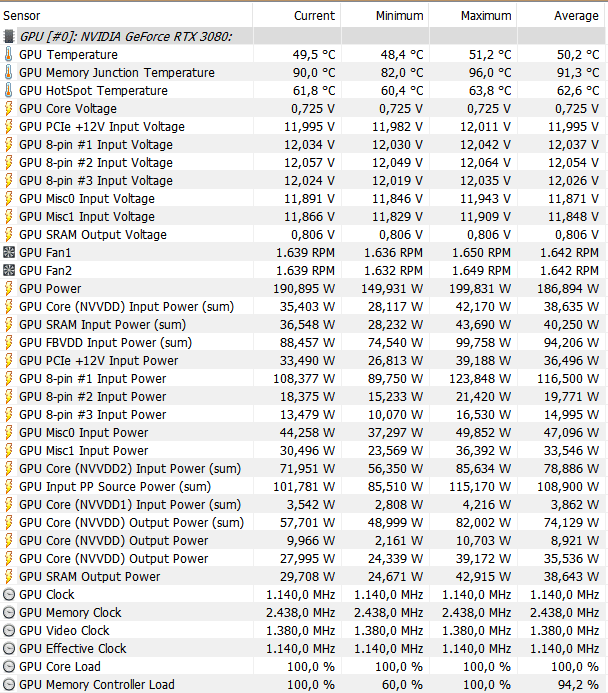This screenshot has width=608, height=693.
Task: Click lightning icon beside GPU Core Voltage
Action: tap(8, 108)
